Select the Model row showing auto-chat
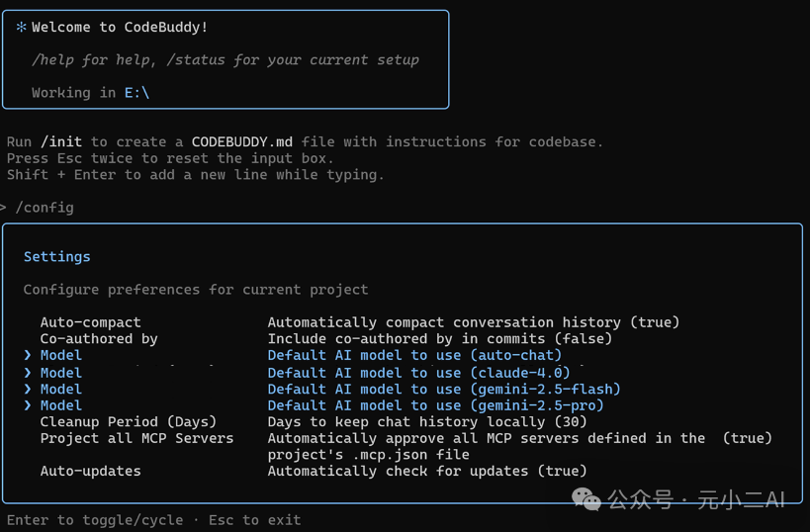The height and width of the screenshot is (532, 810). coord(293,355)
